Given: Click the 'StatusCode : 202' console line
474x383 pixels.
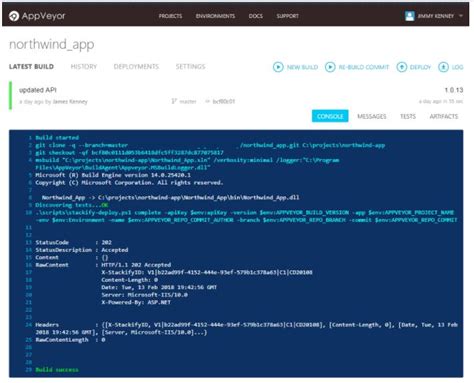Looking at the screenshot, I should pyautogui.click(x=73, y=242).
